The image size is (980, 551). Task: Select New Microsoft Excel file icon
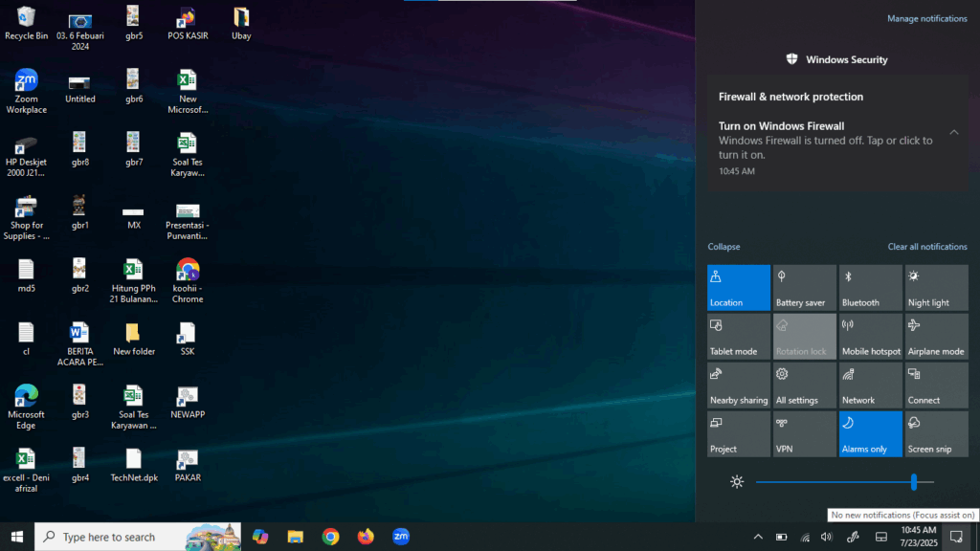(188, 92)
